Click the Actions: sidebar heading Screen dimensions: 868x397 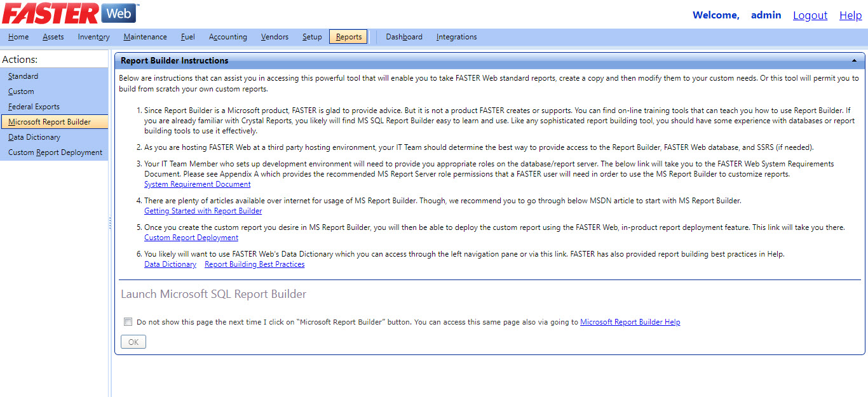click(20, 59)
